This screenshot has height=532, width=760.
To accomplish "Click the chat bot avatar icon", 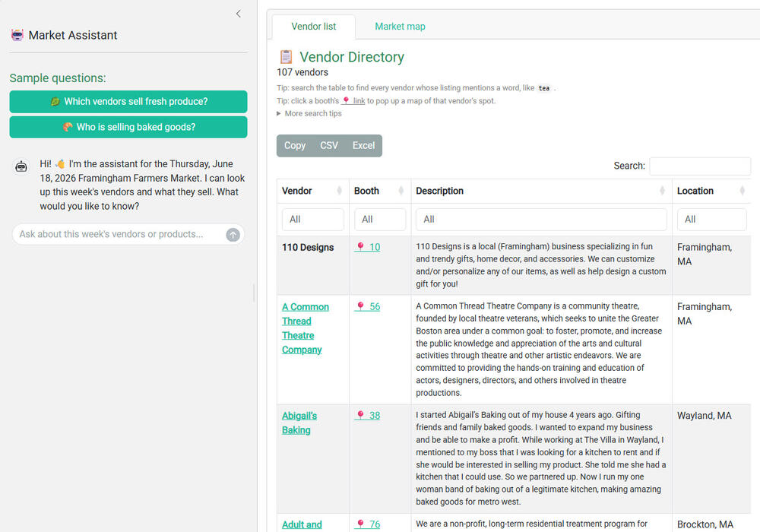I will point(21,166).
